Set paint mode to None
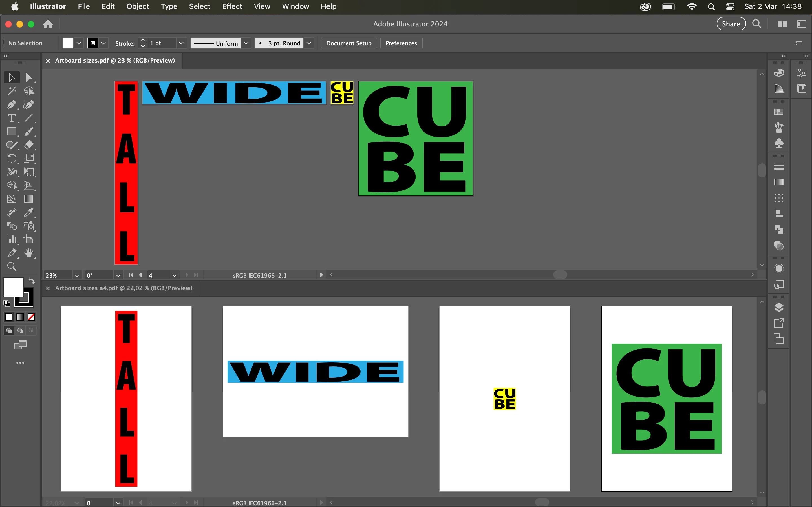 (x=31, y=317)
